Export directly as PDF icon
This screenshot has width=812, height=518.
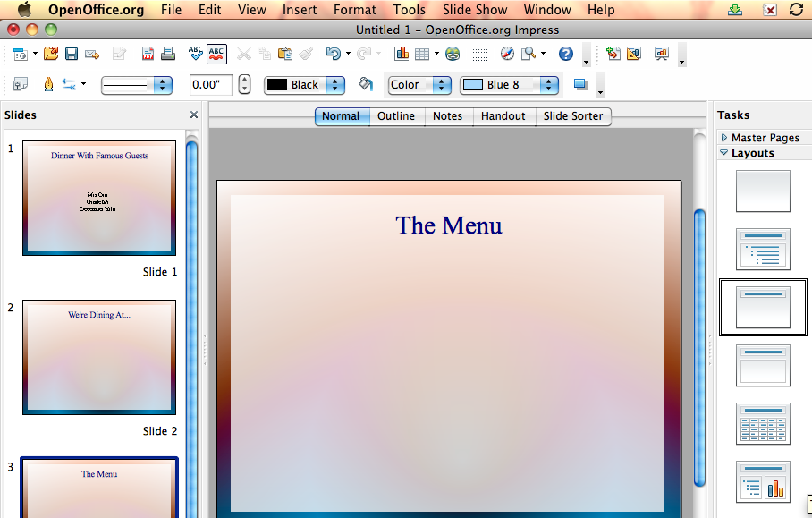[148, 54]
